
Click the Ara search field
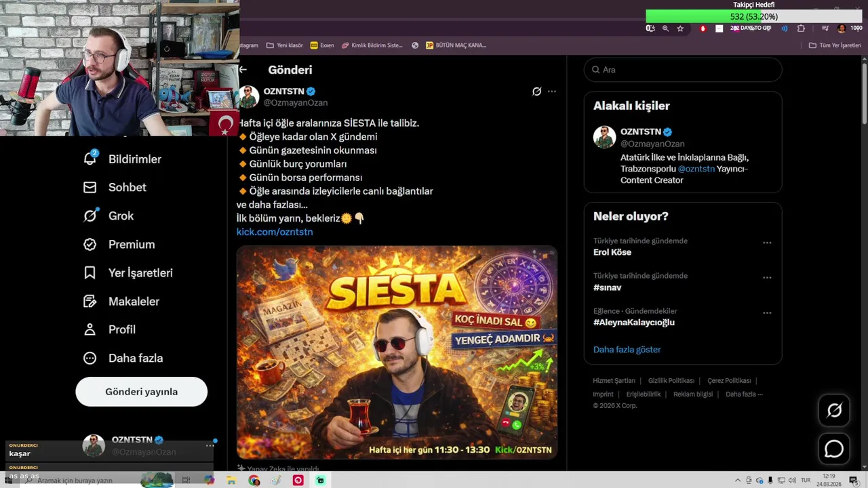[x=683, y=70]
